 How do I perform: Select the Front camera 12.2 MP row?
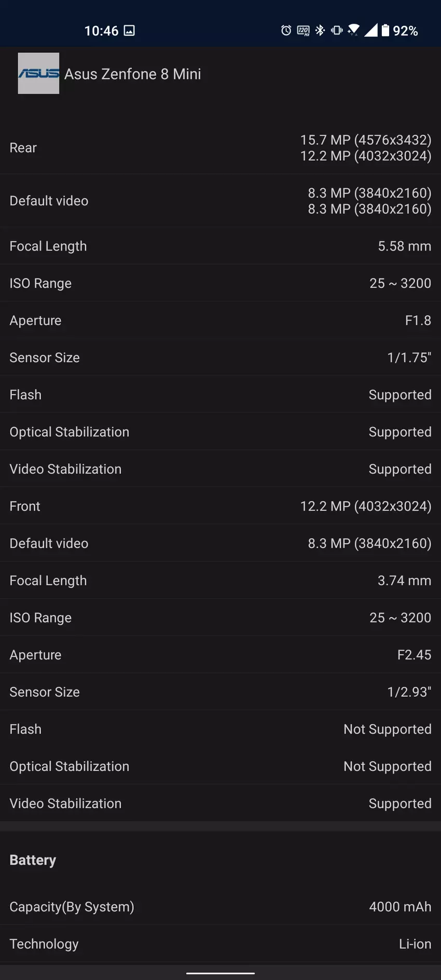click(x=220, y=506)
